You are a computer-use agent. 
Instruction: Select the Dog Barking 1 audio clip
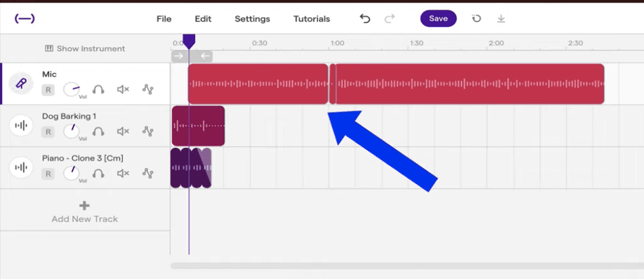tap(208, 125)
